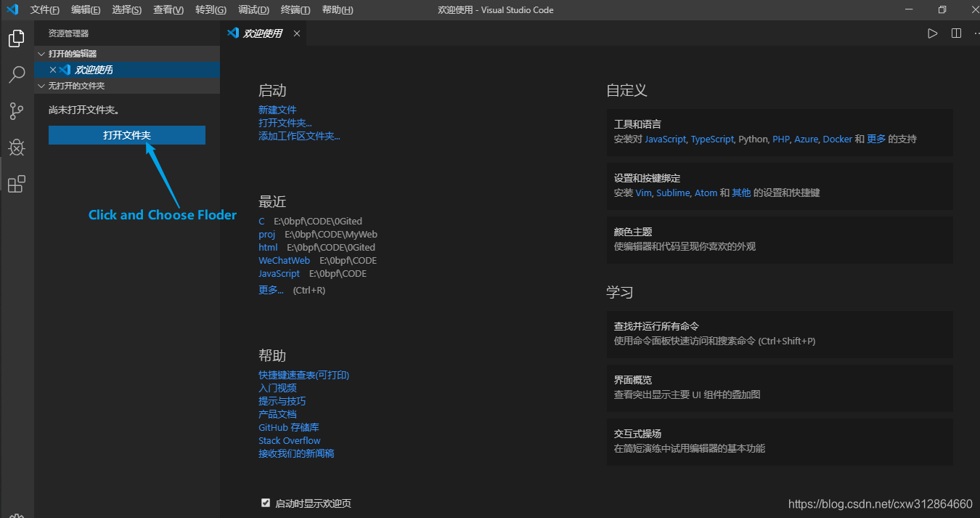The width and height of the screenshot is (980, 518).
Task: Click the 资源管理器 panel title
Action: pyautogui.click(x=68, y=33)
